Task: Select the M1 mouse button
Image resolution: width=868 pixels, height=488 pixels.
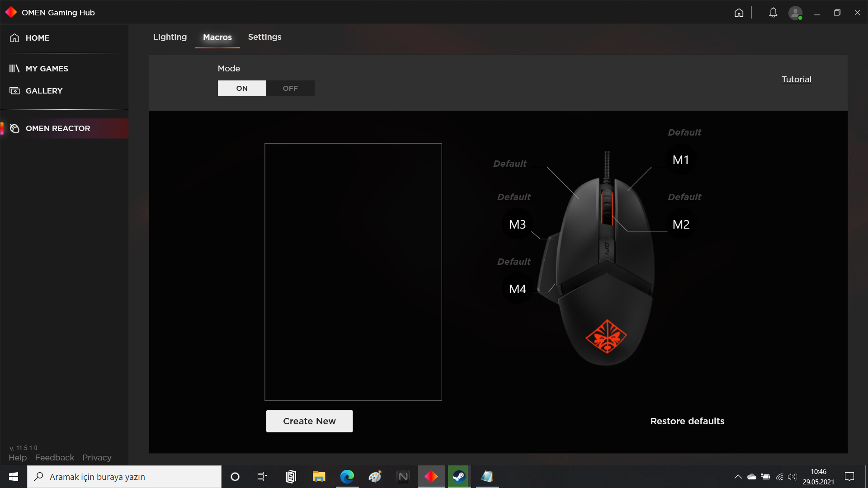Action: [x=680, y=160]
